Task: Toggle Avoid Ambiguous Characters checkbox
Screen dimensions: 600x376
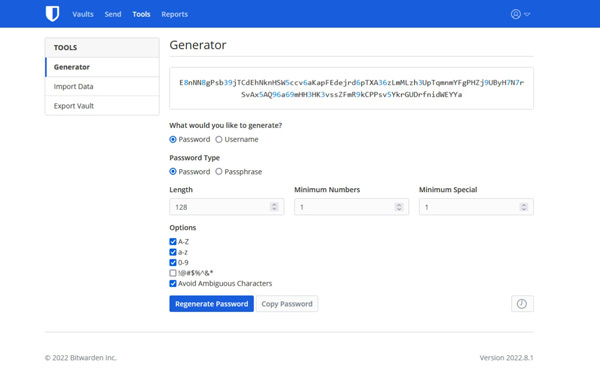Action: (173, 283)
